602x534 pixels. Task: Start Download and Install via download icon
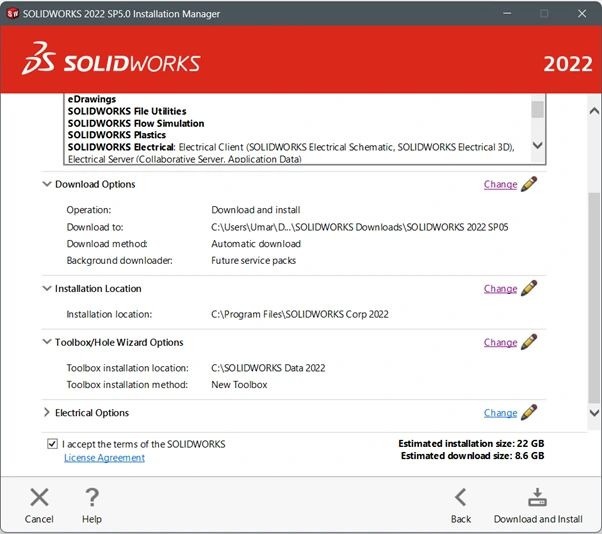pyautogui.click(x=538, y=497)
